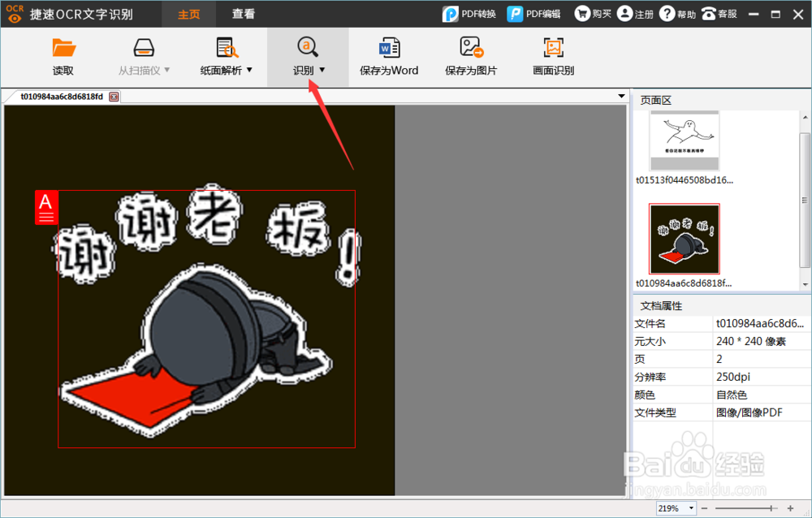
Task: Click the 图像/图像PDF file type value
Action: pos(749,412)
